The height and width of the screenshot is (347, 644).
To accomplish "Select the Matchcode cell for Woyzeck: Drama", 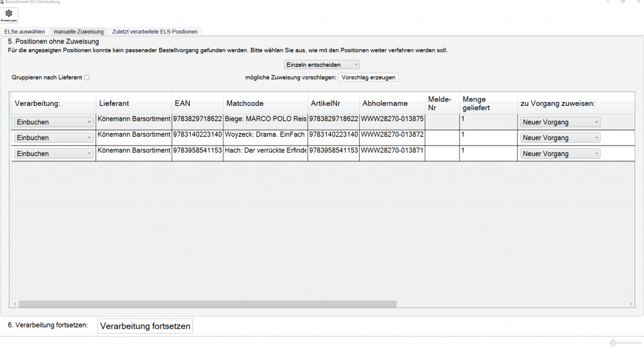I will click(x=265, y=135).
